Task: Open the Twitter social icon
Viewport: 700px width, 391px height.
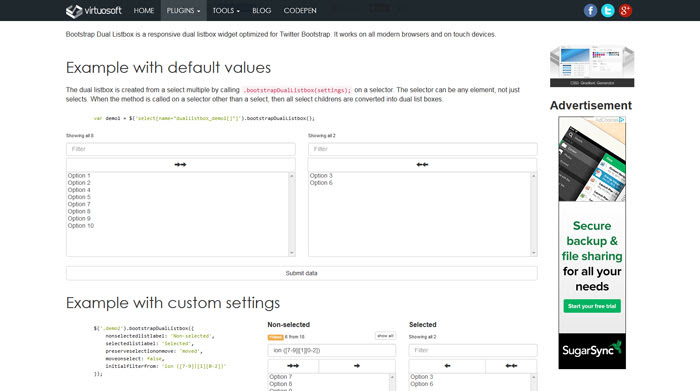Action: [608, 10]
